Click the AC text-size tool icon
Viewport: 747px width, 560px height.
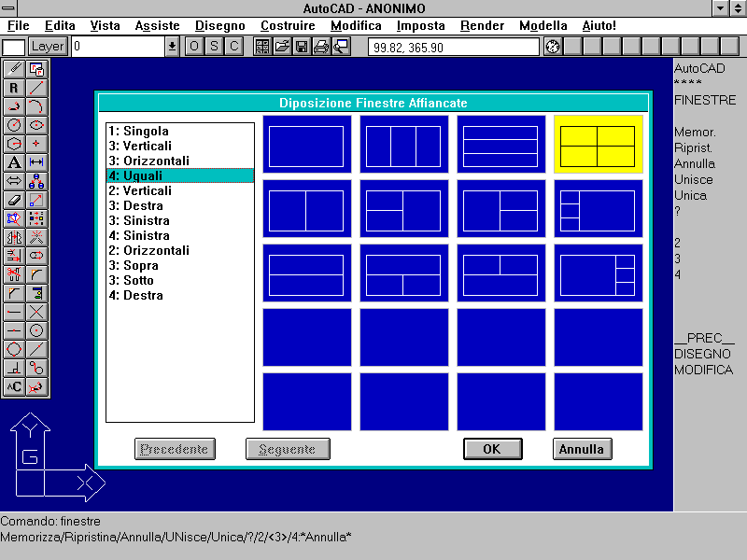coord(14,386)
